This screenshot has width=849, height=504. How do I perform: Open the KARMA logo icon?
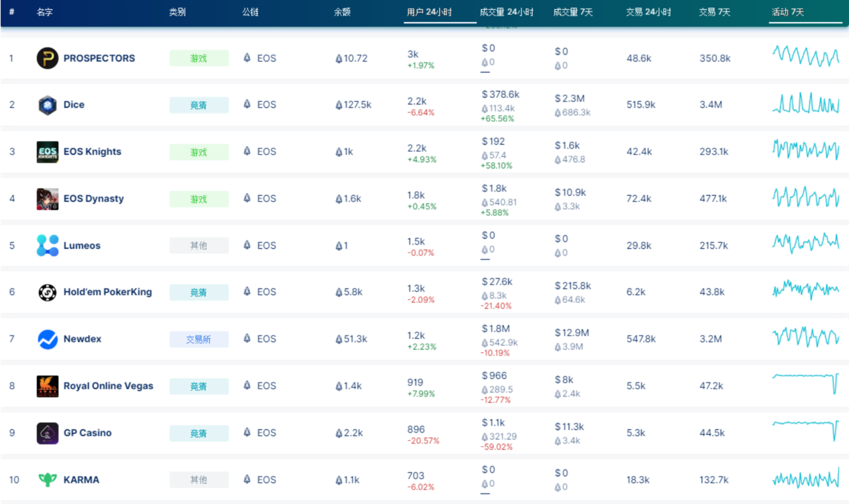point(47,480)
